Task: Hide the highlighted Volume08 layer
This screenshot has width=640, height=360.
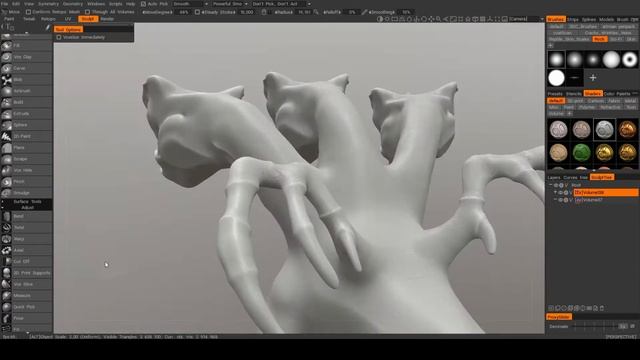Action: [x=560, y=192]
